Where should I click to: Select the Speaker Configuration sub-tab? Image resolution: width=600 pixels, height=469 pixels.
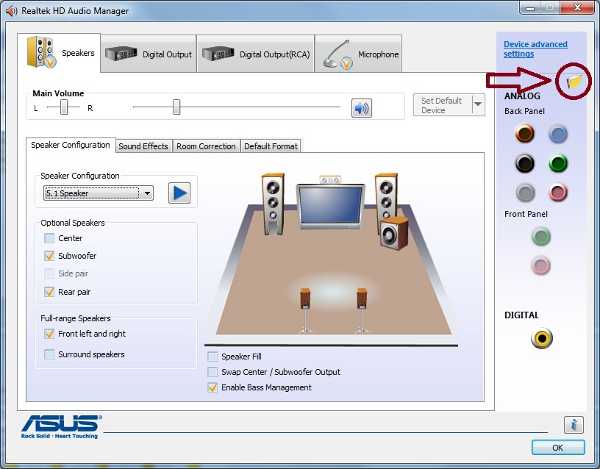pyautogui.click(x=70, y=145)
